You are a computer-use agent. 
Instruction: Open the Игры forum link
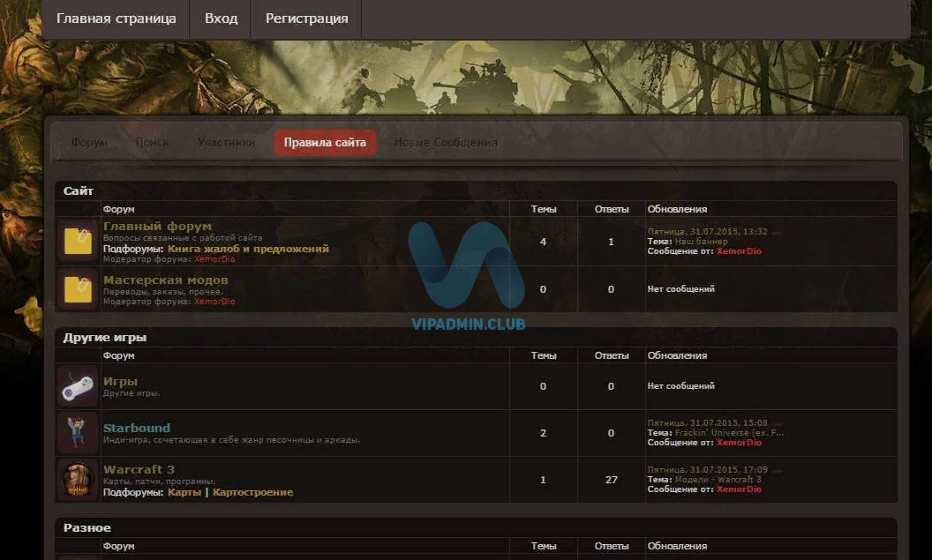[120, 381]
